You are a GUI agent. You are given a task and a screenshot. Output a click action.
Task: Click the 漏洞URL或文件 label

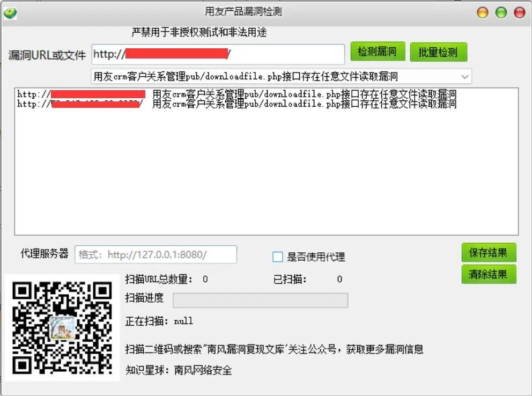pos(47,55)
